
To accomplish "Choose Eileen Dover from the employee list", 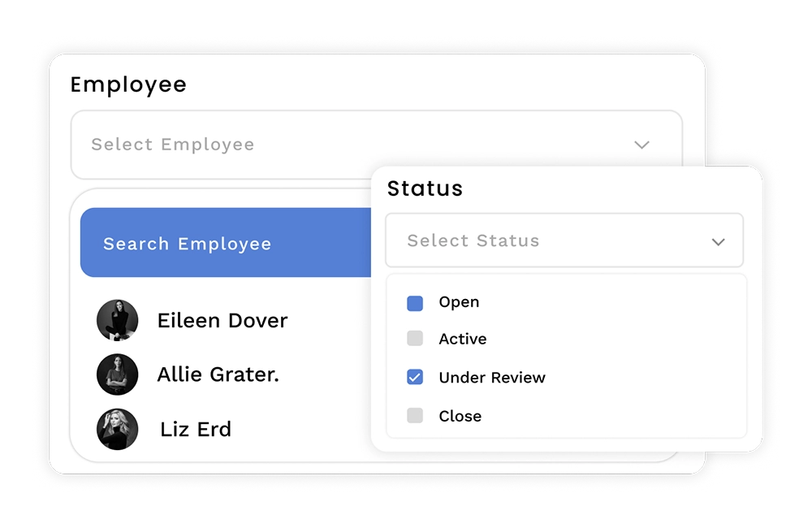I will point(222,321).
